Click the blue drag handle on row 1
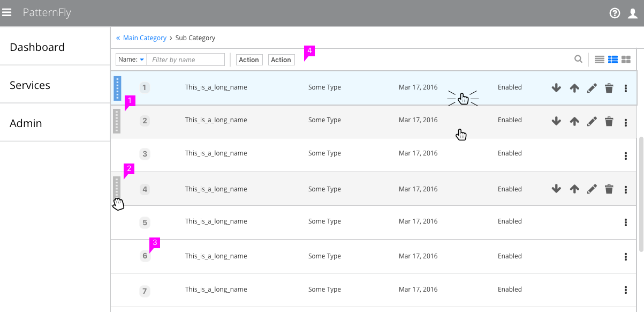 click(x=117, y=88)
